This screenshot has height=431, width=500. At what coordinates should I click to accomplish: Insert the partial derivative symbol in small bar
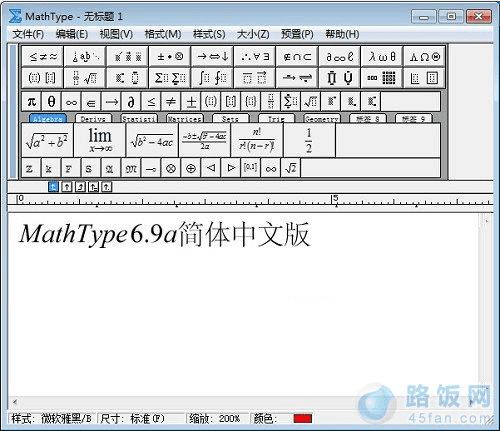tap(131, 102)
